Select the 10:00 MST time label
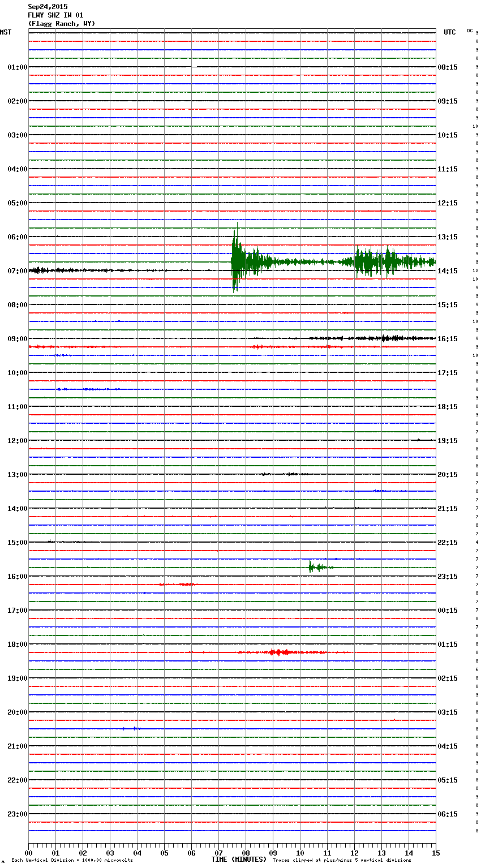This screenshot has width=481, height=868. tap(17, 373)
